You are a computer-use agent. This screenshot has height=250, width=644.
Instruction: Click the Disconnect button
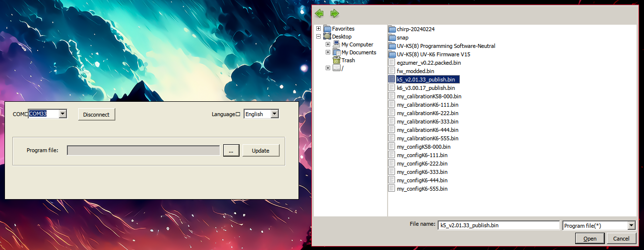point(97,115)
